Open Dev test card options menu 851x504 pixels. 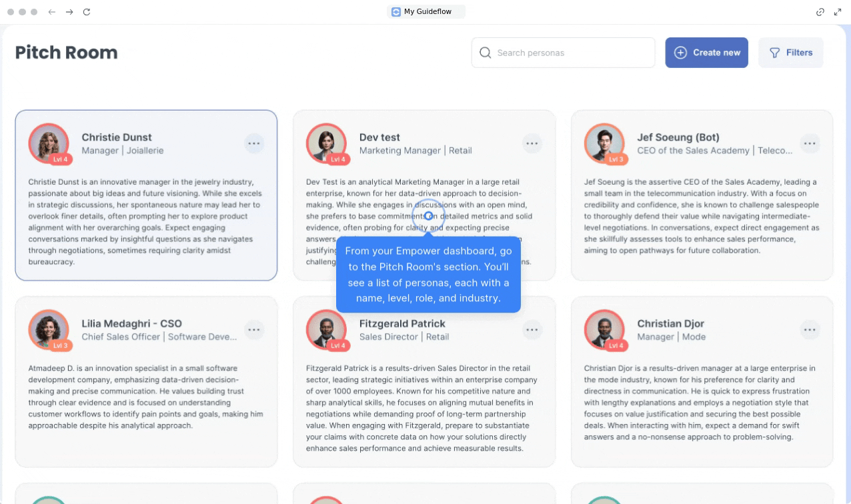(x=532, y=143)
